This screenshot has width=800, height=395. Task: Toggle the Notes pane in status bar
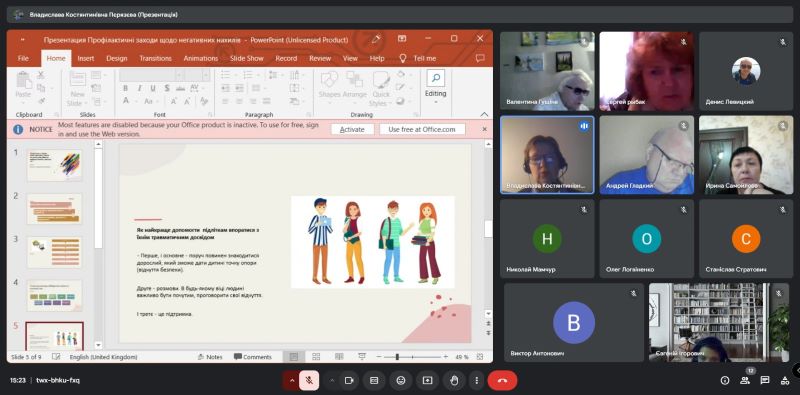[210, 357]
